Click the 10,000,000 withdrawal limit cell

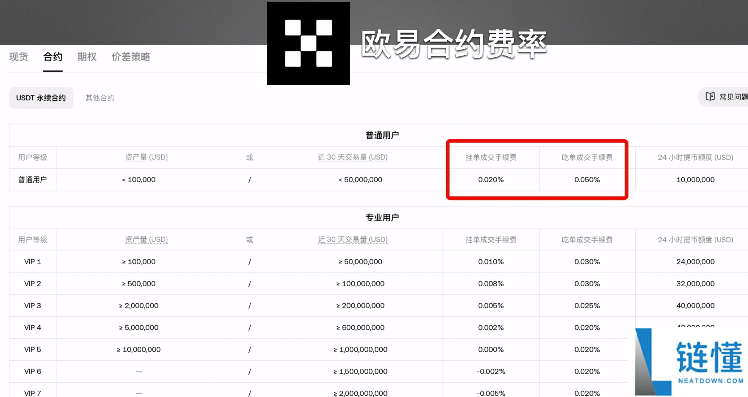(x=696, y=180)
